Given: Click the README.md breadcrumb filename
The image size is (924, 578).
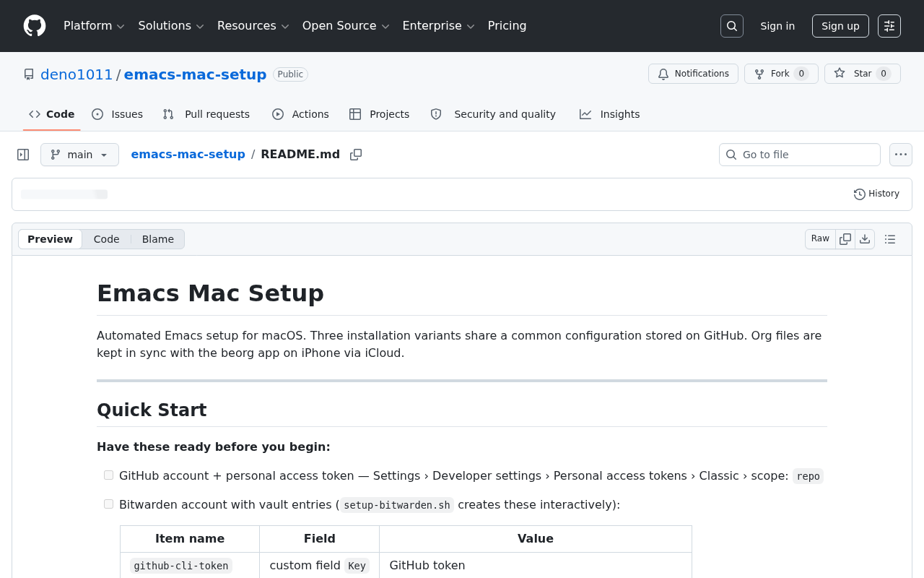Looking at the screenshot, I should pyautogui.click(x=300, y=155).
